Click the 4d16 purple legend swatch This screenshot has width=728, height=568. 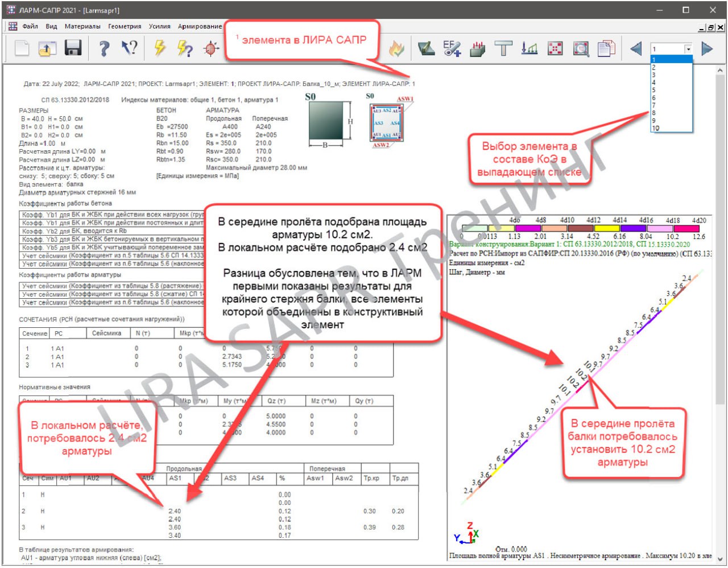pyautogui.click(x=632, y=228)
